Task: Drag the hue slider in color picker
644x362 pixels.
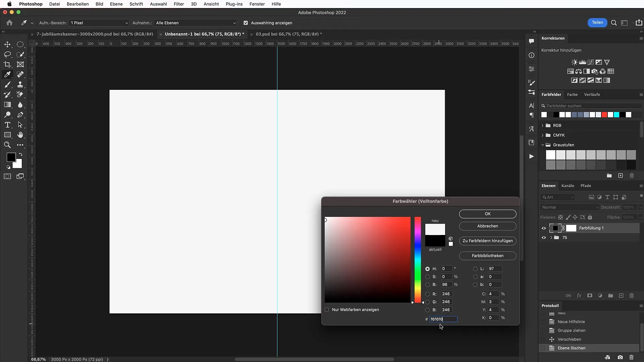Action: (x=418, y=302)
